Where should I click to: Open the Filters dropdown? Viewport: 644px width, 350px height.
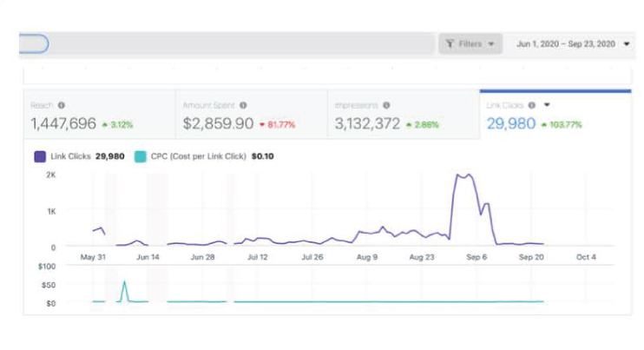(x=470, y=43)
